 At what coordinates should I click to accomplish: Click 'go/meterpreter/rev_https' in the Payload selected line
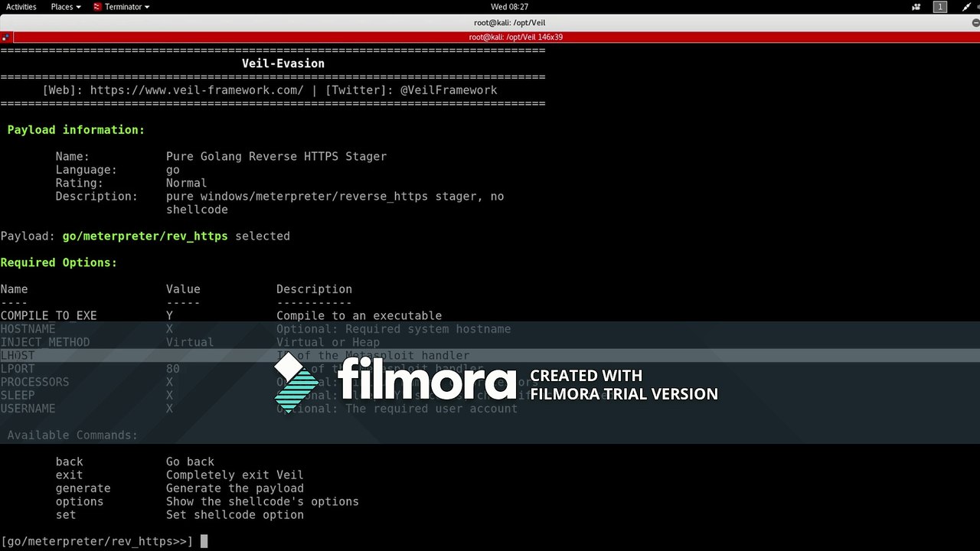click(145, 236)
